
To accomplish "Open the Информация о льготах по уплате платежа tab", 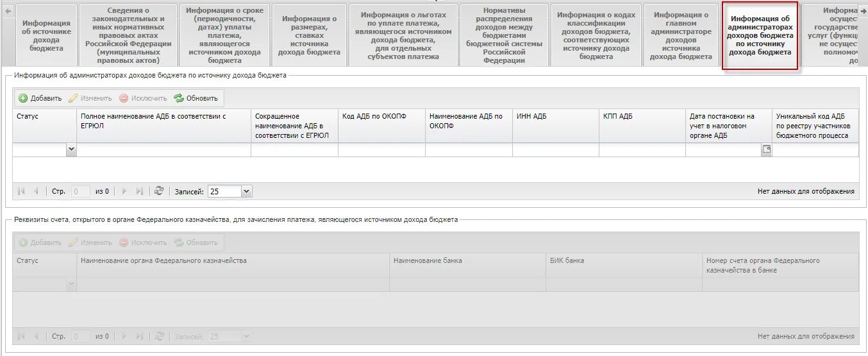I will 403,35.
